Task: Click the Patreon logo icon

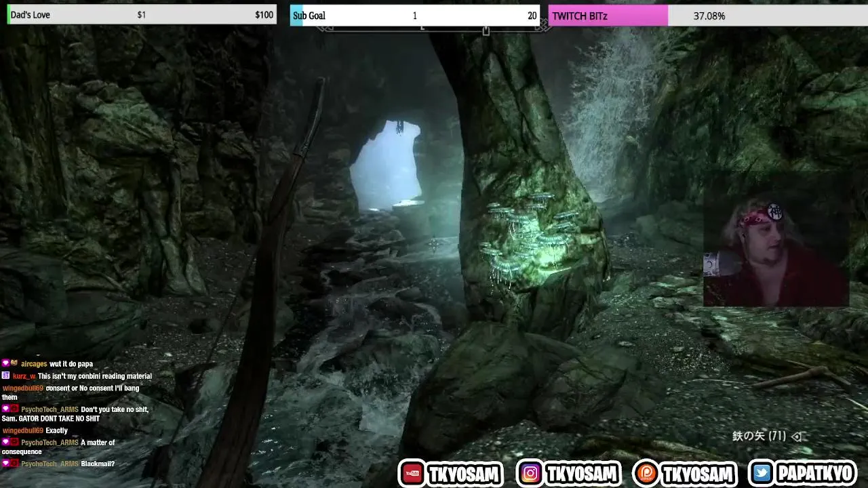Action: point(647,474)
